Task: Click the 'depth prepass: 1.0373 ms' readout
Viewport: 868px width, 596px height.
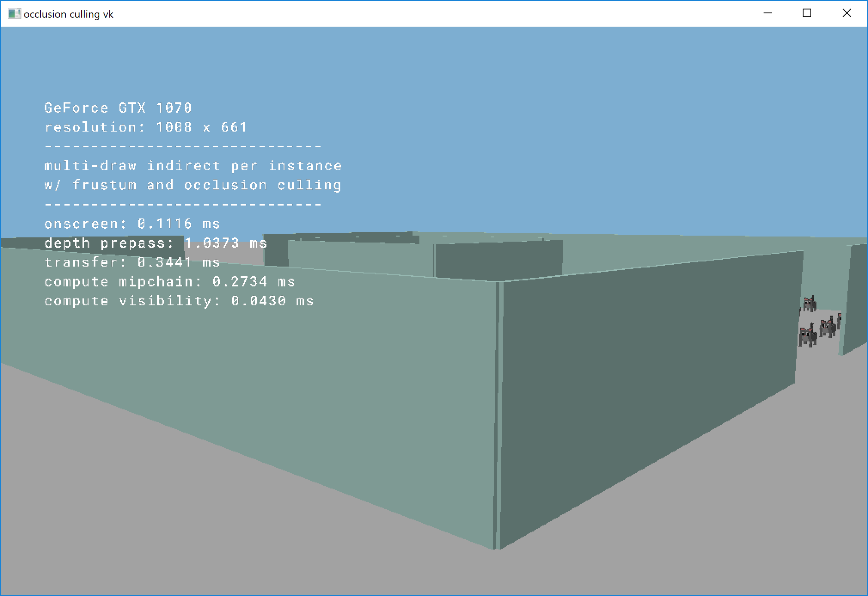Action: 156,243
